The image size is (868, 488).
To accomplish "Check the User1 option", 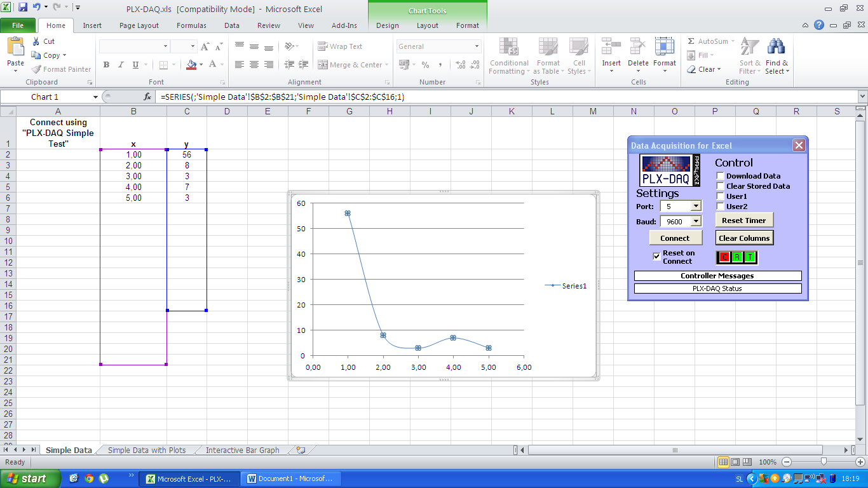I will pyautogui.click(x=719, y=196).
